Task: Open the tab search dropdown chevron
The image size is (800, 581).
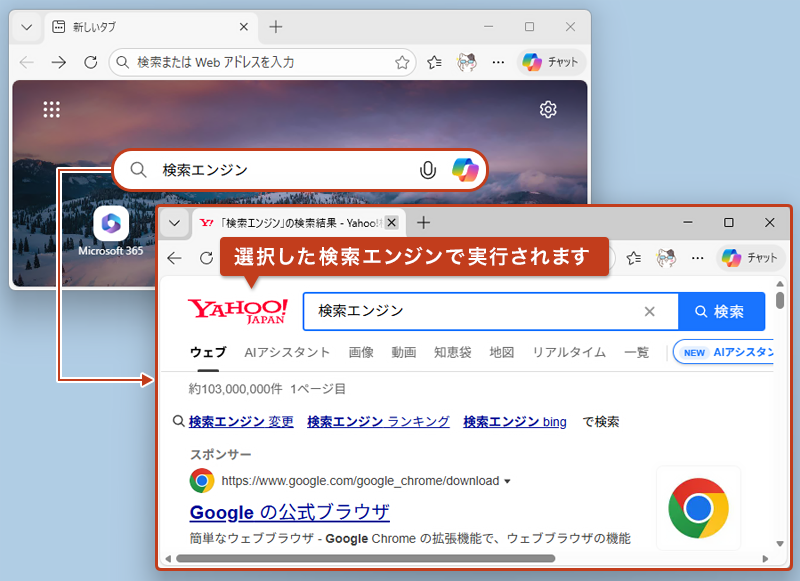Action: [x=174, y=223]
